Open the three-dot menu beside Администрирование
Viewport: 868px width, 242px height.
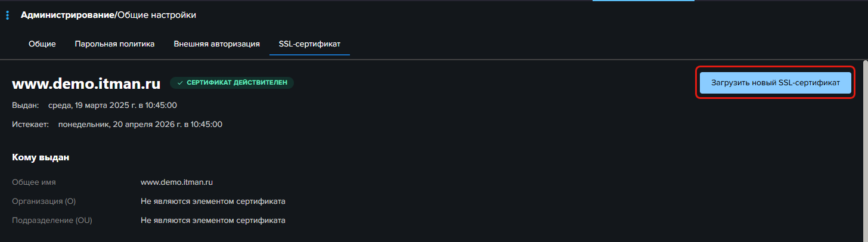7,15
